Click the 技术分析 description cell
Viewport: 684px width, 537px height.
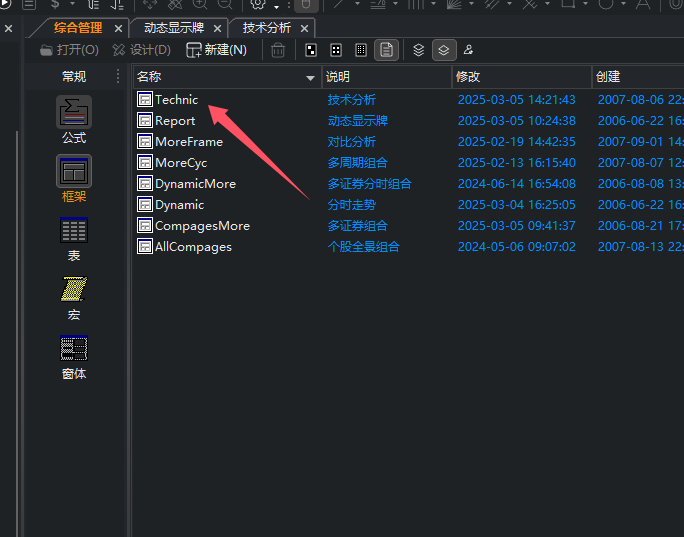[352, 99]
